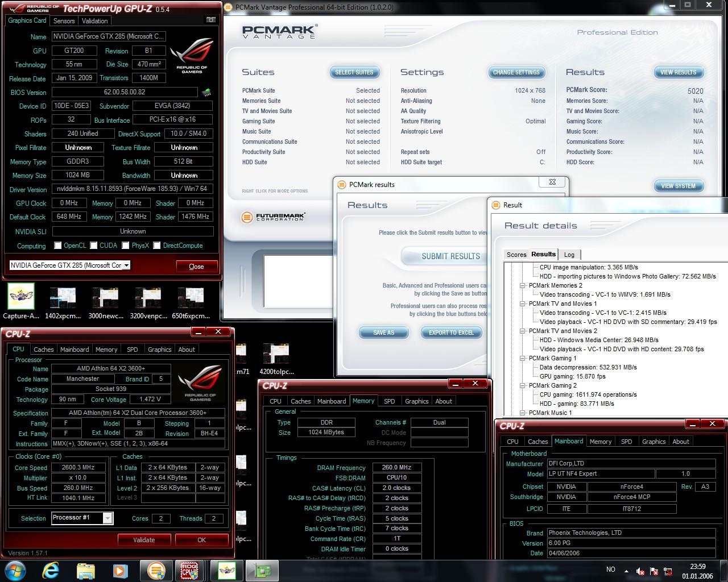Enable the PhysX checkbox in GPU-Z
This screenshot has height=582, width=728.
125,246
